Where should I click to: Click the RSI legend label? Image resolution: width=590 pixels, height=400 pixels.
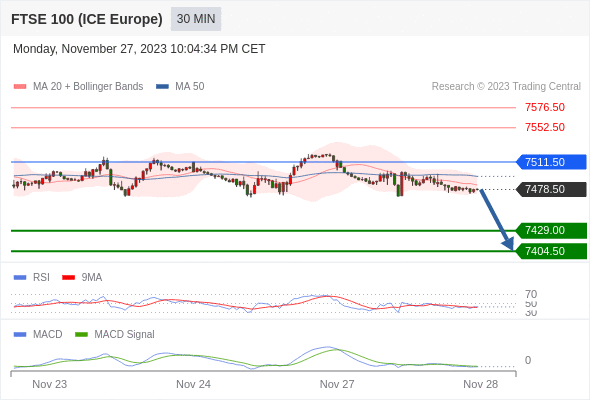pyautogui.click(x=41, y=278)
